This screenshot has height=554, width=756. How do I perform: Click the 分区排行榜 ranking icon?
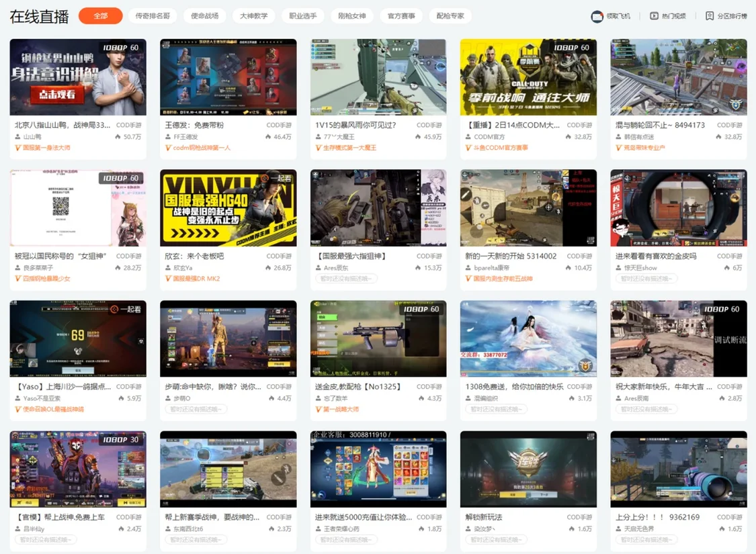(710, 16)
